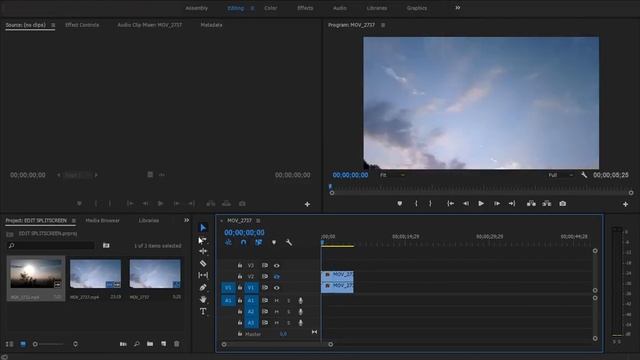Switch Project panel to list view

(10, 344)
